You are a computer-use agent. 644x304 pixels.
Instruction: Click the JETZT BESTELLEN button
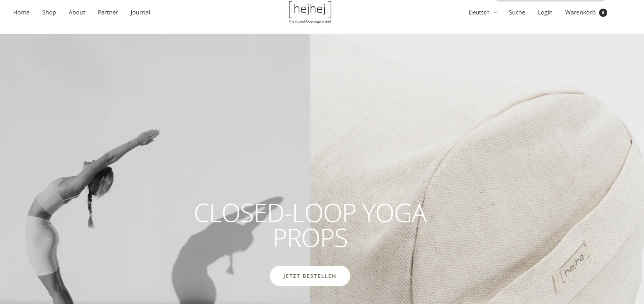(x=310, y=276)
